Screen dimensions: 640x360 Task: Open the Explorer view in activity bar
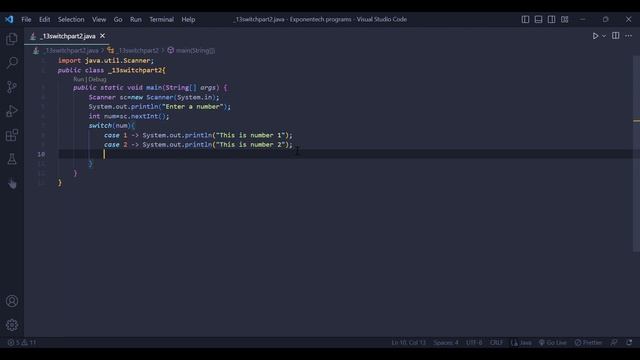click(12, 39)
